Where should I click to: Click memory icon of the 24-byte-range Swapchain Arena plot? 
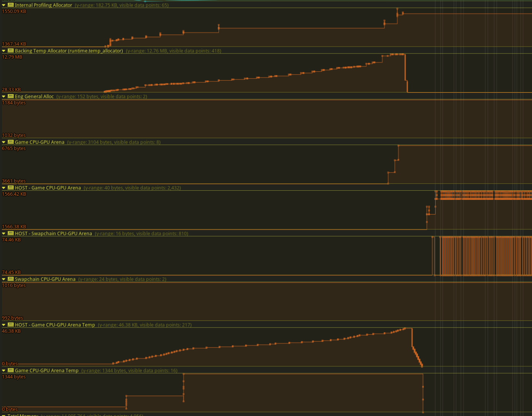tap(10, 279)
